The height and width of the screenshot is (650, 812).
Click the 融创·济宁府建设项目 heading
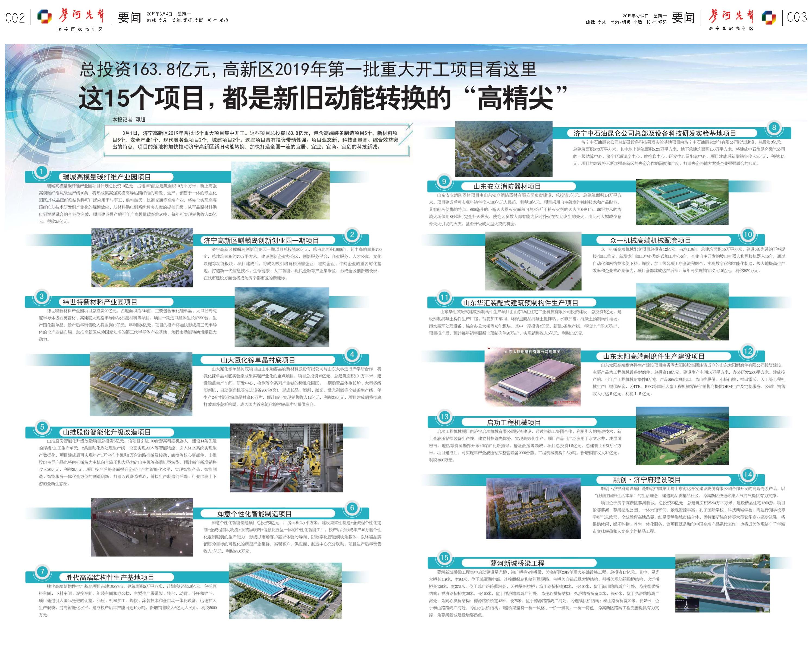coord(647,480)
